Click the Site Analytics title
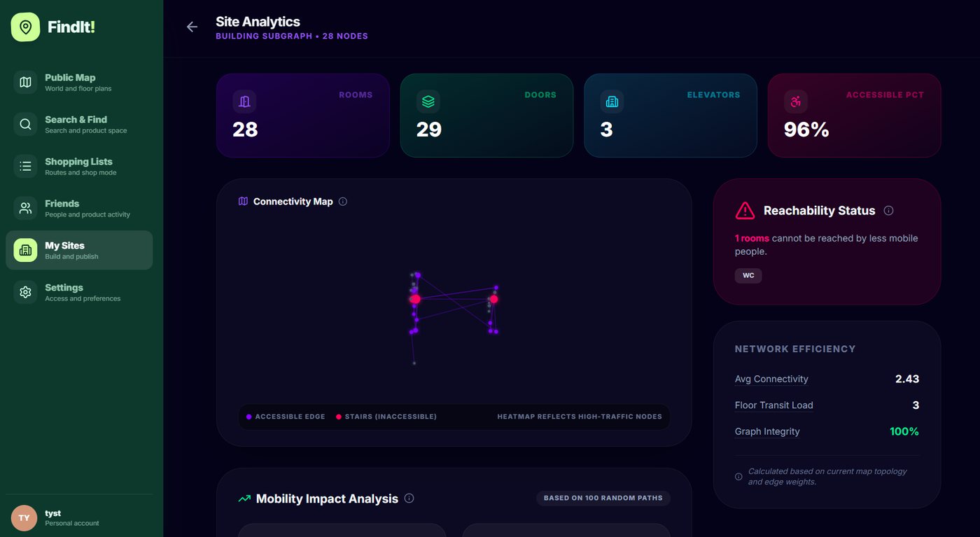Viewport: 980px width, 537px height. pyautogui.click(x=258, y=22)
